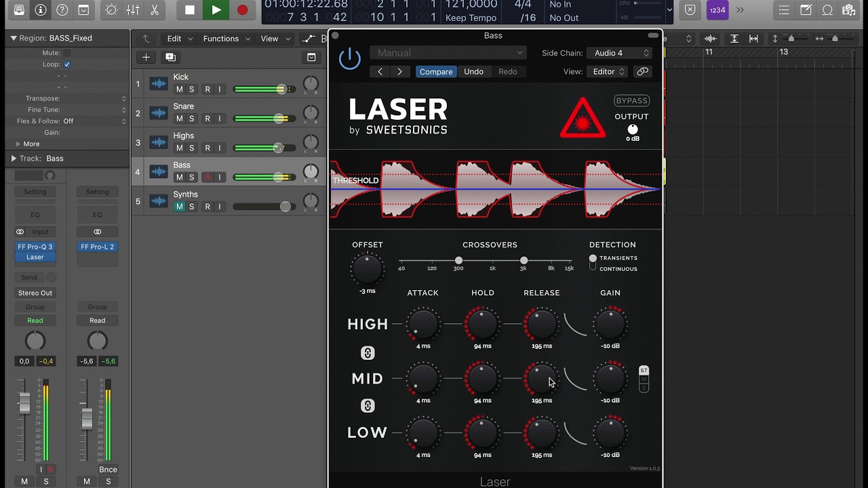This screenshot has width=868, height=488.
Task: Open the Editors scissors button
Action: pyautogui.click(x=155, y=10)
